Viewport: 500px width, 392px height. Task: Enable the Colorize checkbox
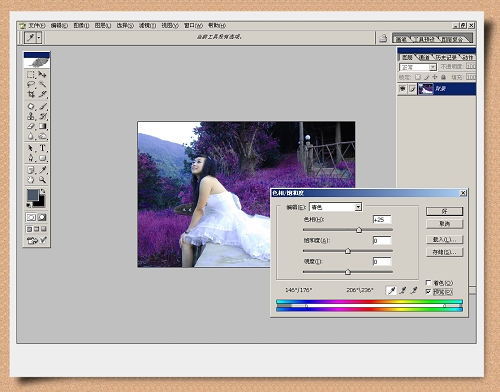pyautogui.click(x=428, y=283)
